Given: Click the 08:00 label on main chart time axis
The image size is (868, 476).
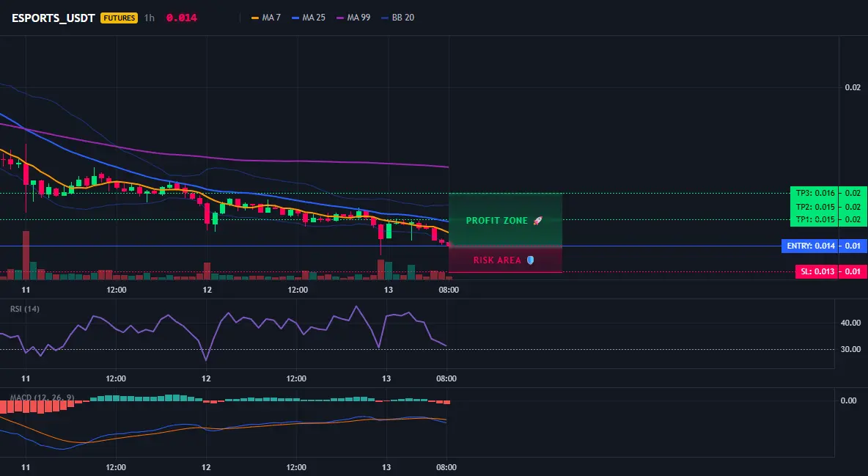Looking at the screenshot, I should pos(449,290).
